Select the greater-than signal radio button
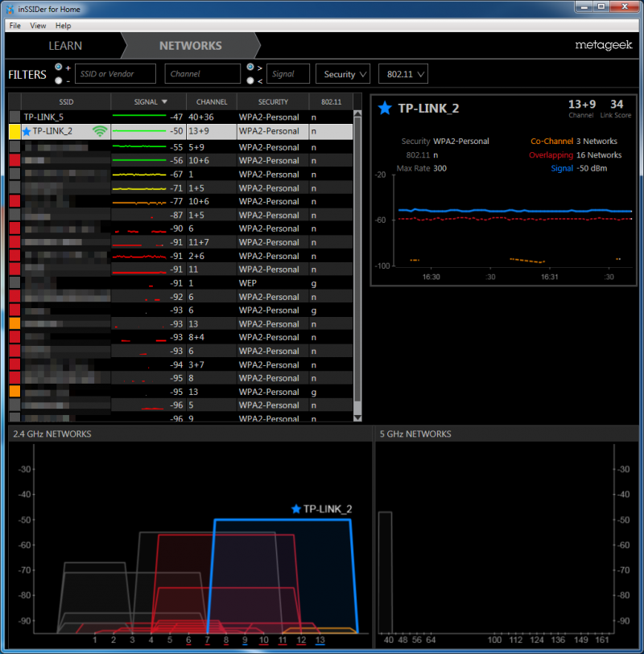This screenshot has height=654, width=644. click(250, 67)
